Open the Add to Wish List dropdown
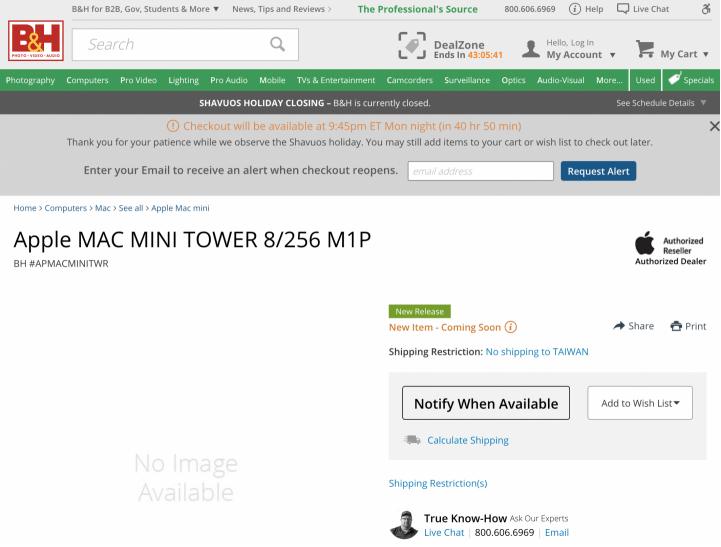This screenshot has width=721, height=547. coord(640,403)
